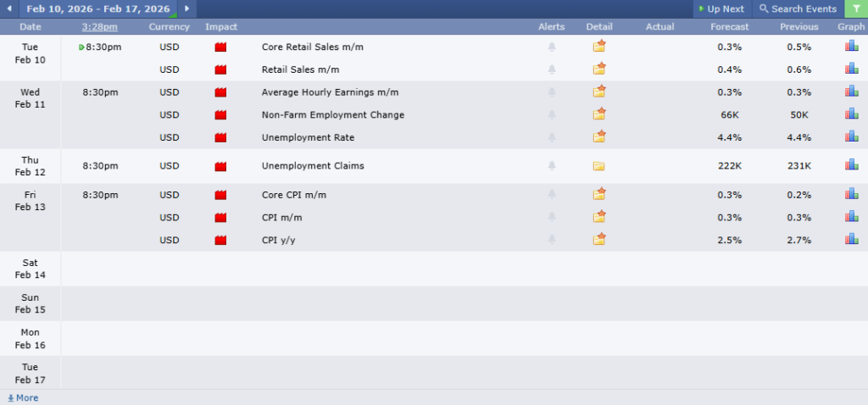Open the green calendar filter icon

856,9
